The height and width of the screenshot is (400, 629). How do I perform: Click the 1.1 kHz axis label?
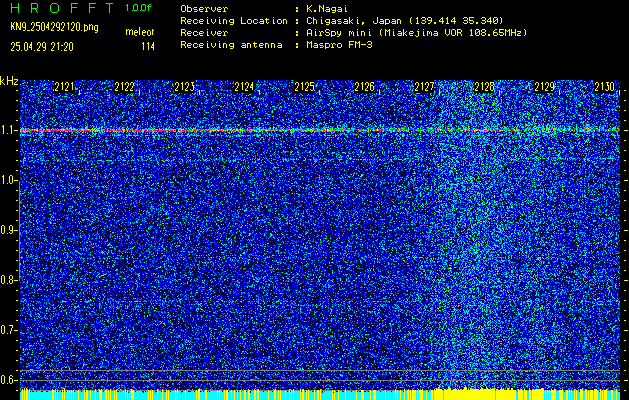pos(8,131)
